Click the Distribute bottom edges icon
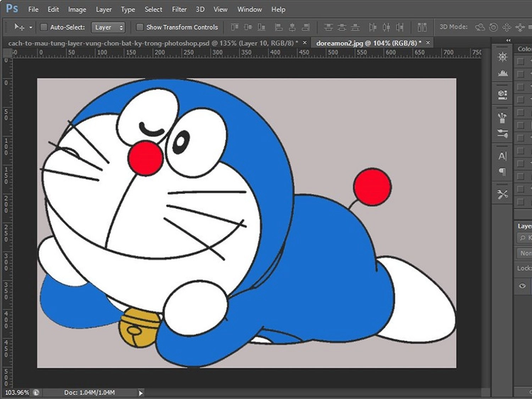The width and height of the screenshot is (532, 399). click(x=355, y=27)
